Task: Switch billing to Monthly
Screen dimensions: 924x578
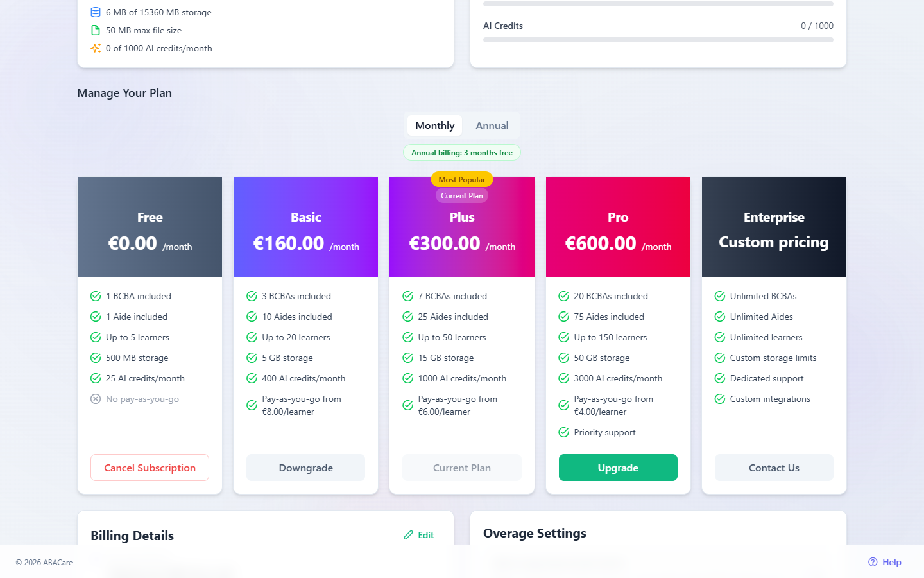Action: point(435,126)
